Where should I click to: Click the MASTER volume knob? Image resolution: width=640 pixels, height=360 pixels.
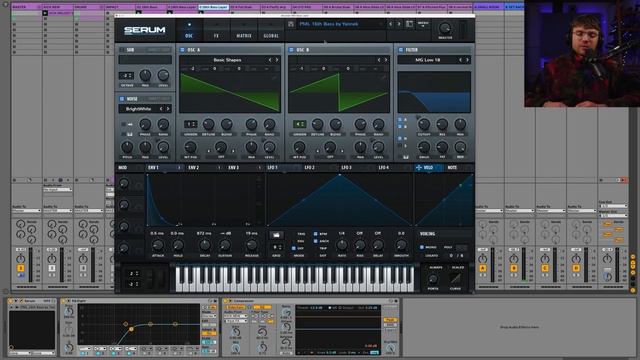445,28
